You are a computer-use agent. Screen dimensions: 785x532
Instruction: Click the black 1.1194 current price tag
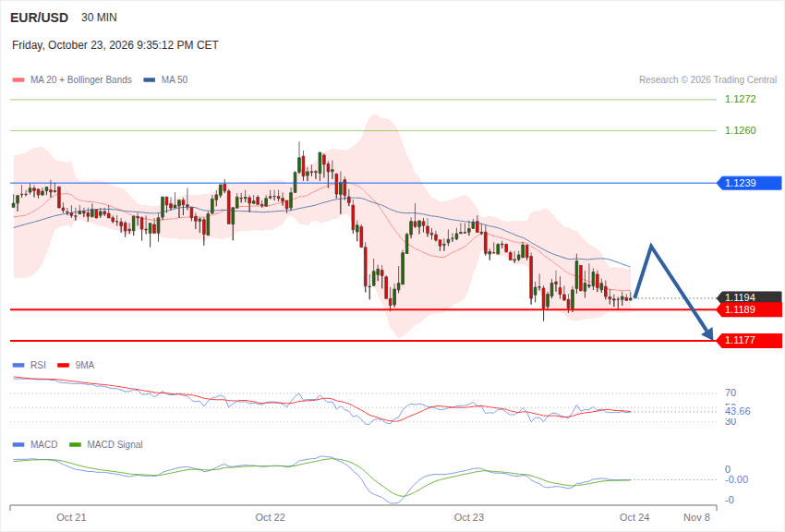tap(750, 297)
